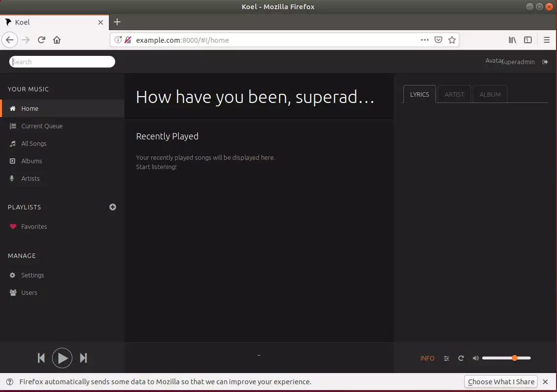Click Choose What I Share button

(501, 382)
